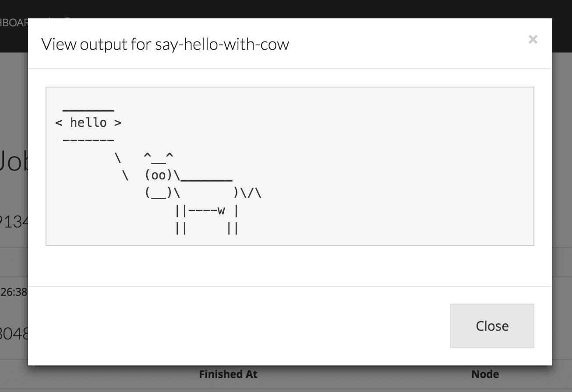Click the partially visible 9134 number on the left
572x392 pixels.
[14, 222]
